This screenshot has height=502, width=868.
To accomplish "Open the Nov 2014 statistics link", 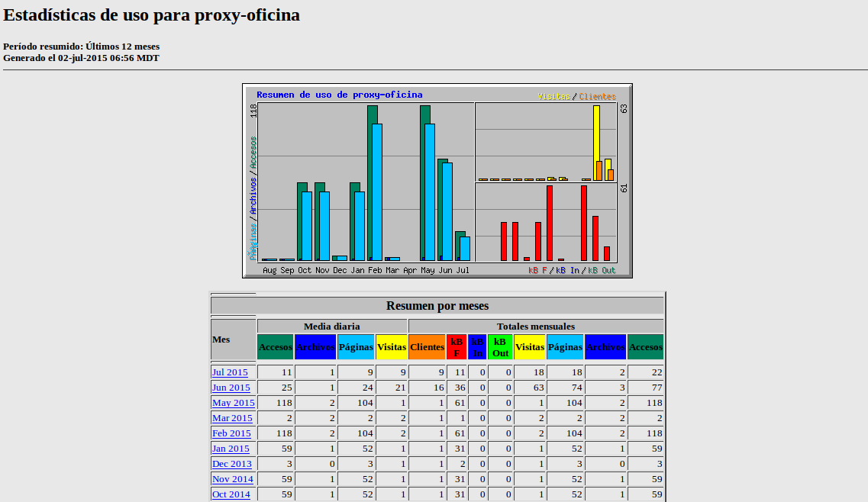I will tap(233, 479).
